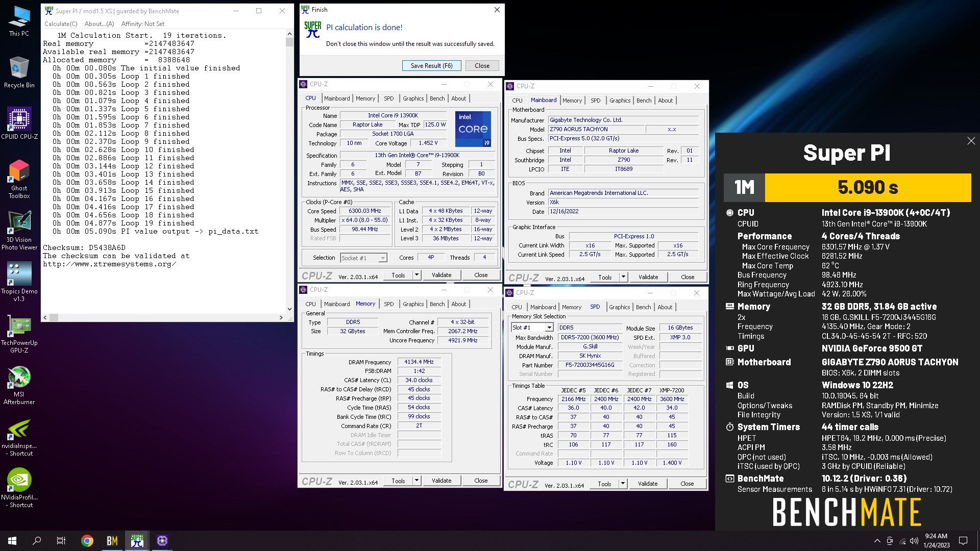Click XMP 3.0 SPD Ext. value

(x=680, y=338)
